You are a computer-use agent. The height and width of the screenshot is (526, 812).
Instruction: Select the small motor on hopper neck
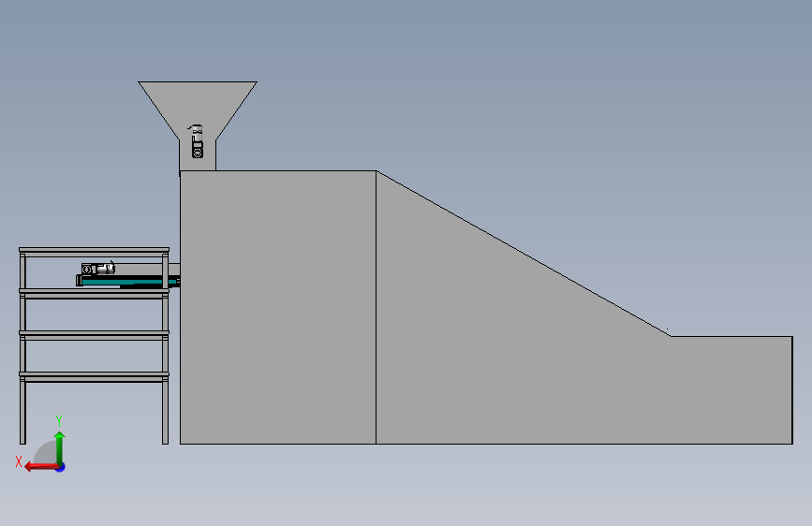pos(197,141)
